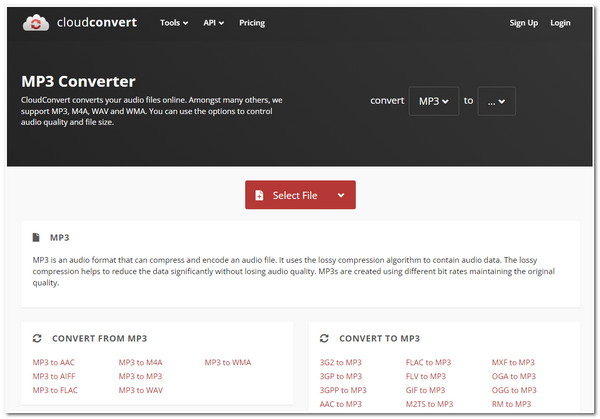The image size is (600, 419).
Task: Open the API dropdown menu
Action: coord(214,23)
